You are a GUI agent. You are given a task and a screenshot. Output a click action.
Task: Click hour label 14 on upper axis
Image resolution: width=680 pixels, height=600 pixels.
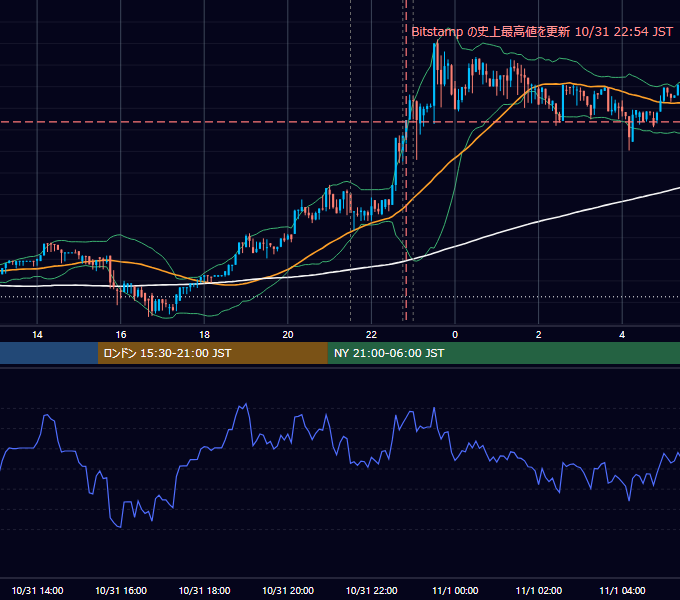pyautogui.click(x=37, y=335)
